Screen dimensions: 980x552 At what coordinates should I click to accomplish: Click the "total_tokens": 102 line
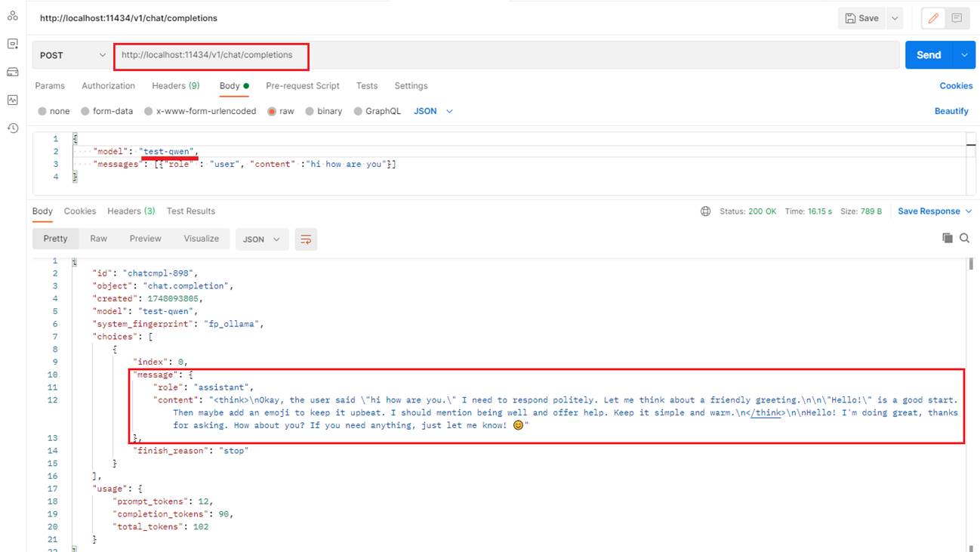click(161, 527)
